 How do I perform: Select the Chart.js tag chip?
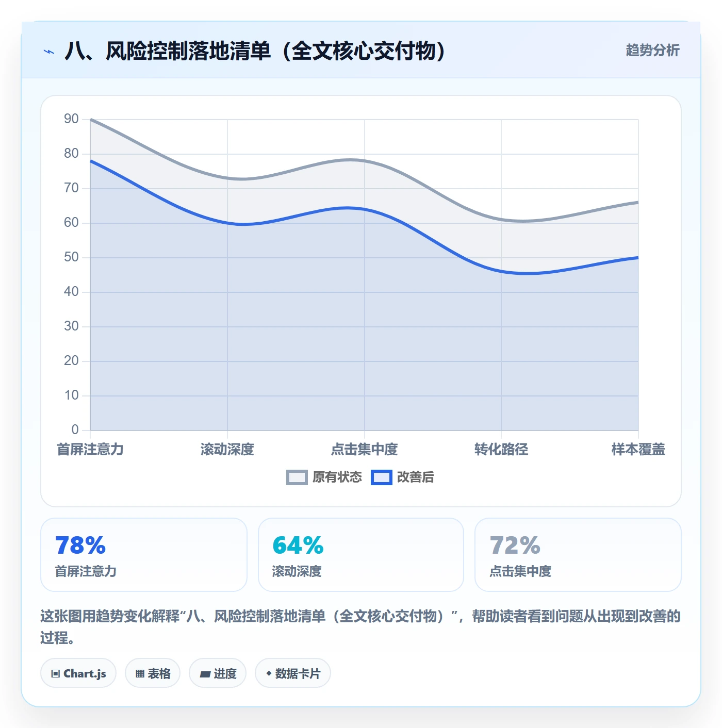coord(78,673)
